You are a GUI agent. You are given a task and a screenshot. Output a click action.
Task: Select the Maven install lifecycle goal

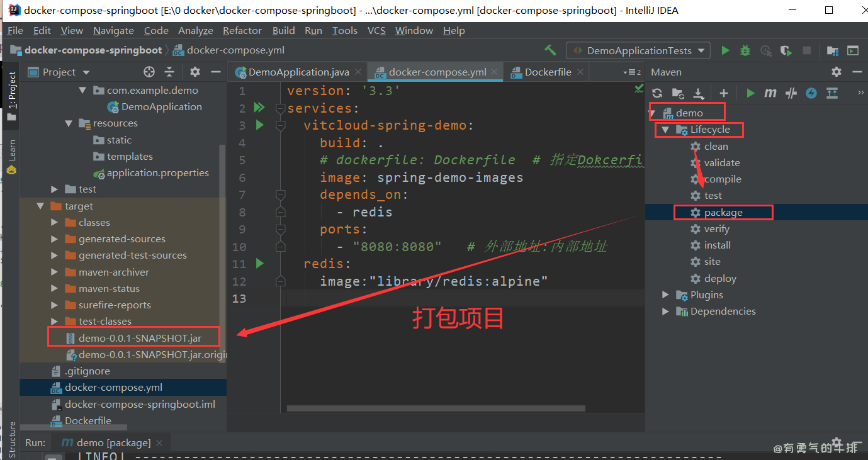717,245
